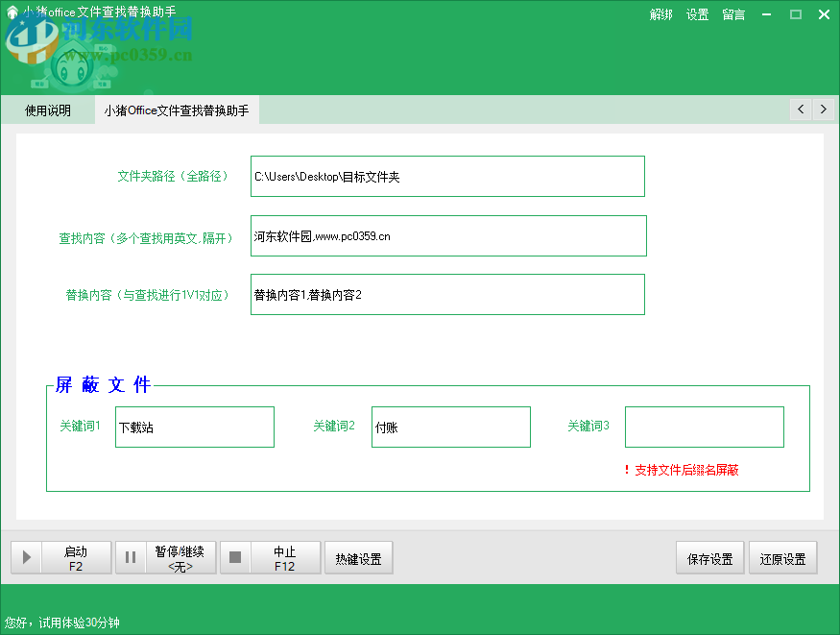This screenshot has height=635, width=840.
Task: Click the pause icon next to 暂停/继续
Action: coord(131,557)
